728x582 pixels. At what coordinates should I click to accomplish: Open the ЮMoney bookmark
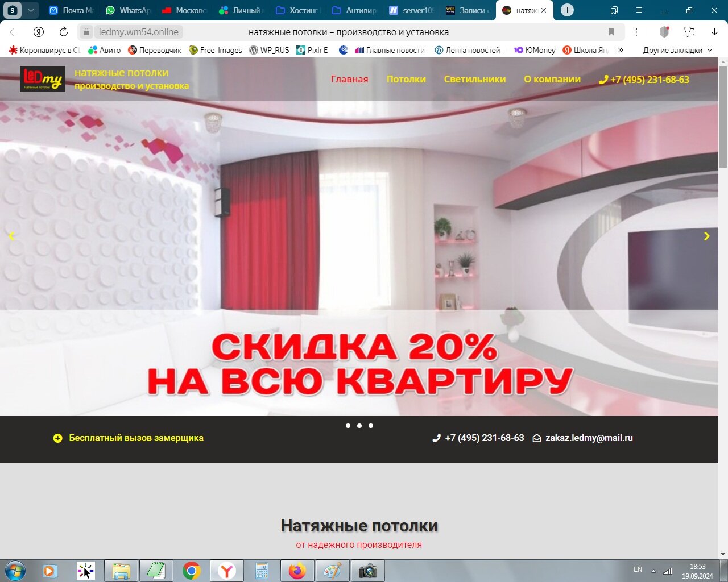(x=535, y=50)
